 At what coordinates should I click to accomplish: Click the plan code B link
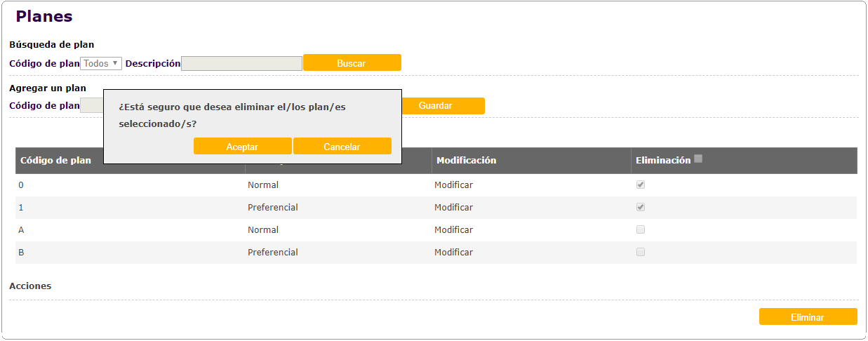21,253
